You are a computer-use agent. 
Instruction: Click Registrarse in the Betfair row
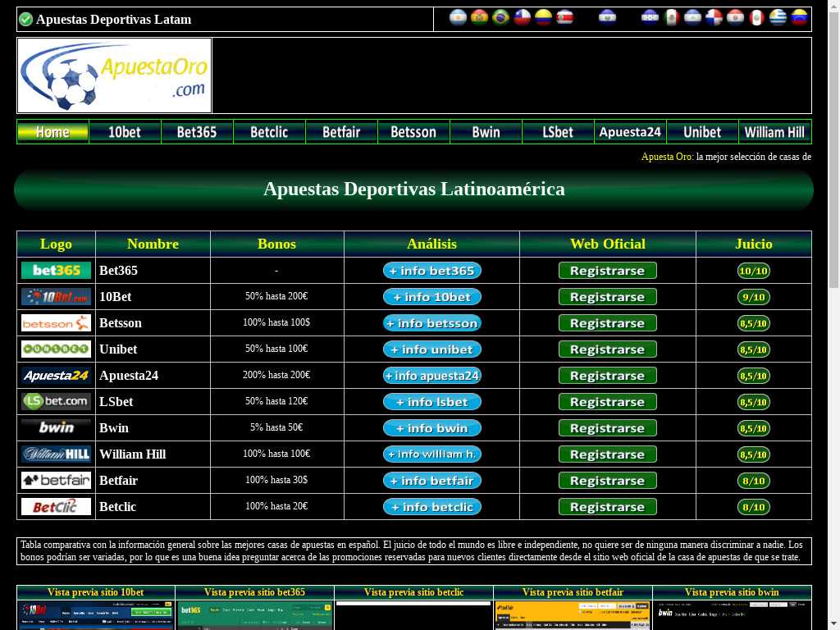click(608, 481)
